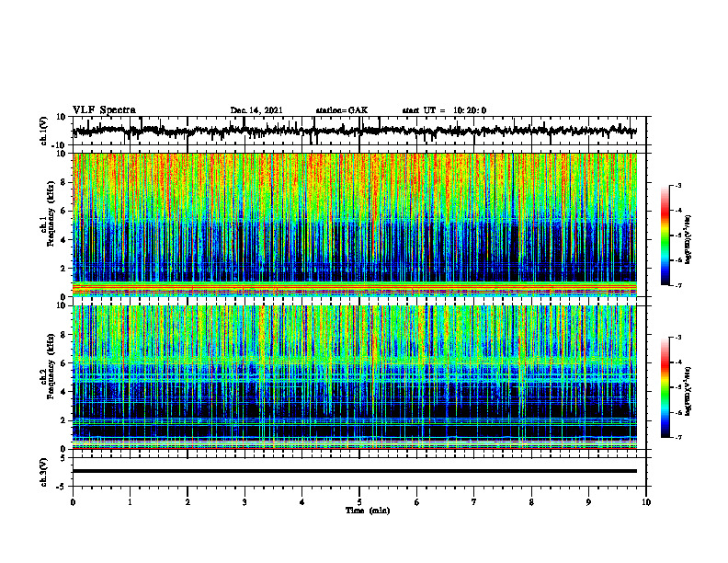Click the "-3" label on ch.1 color scale
The image size is (728, 563).
678,185
